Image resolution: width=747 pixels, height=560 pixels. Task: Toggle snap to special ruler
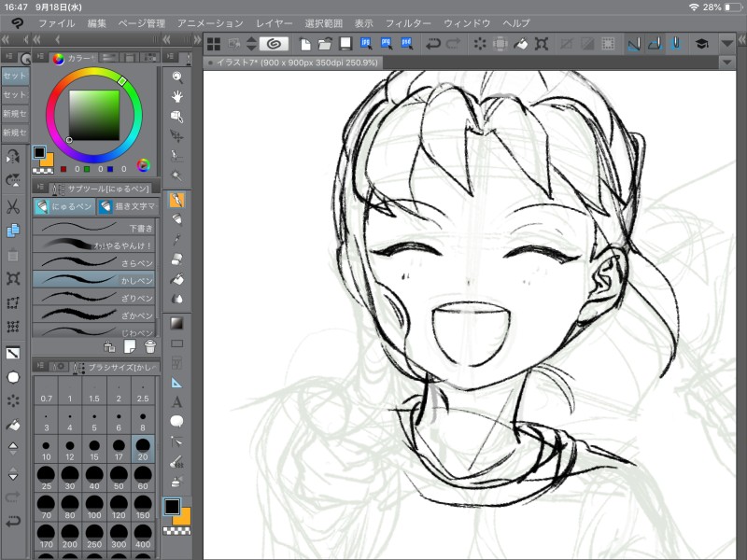(x=655, y=44)
